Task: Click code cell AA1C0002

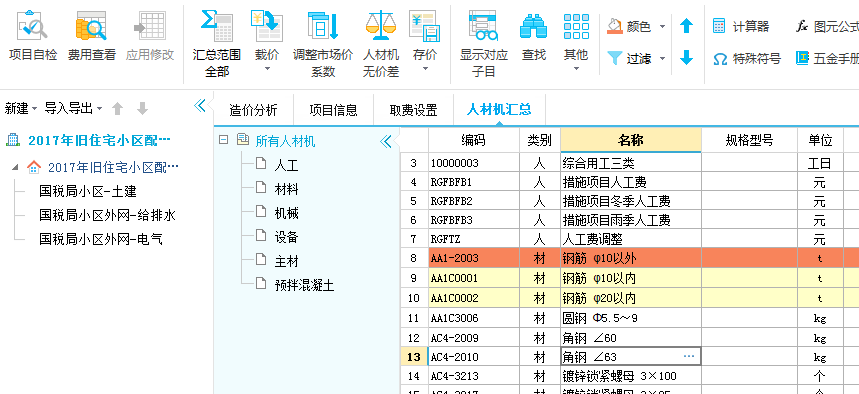Action: (474, 298)
